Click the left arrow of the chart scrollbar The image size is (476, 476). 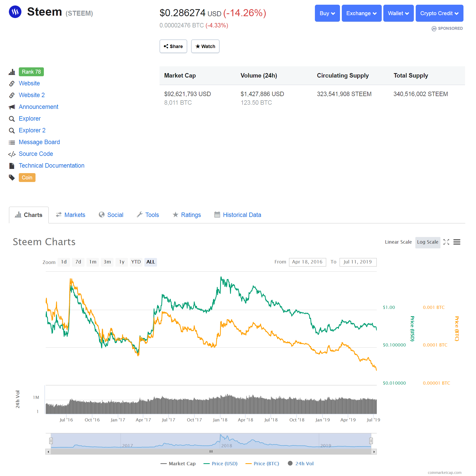pyautogui.click(x=48, y=452)
